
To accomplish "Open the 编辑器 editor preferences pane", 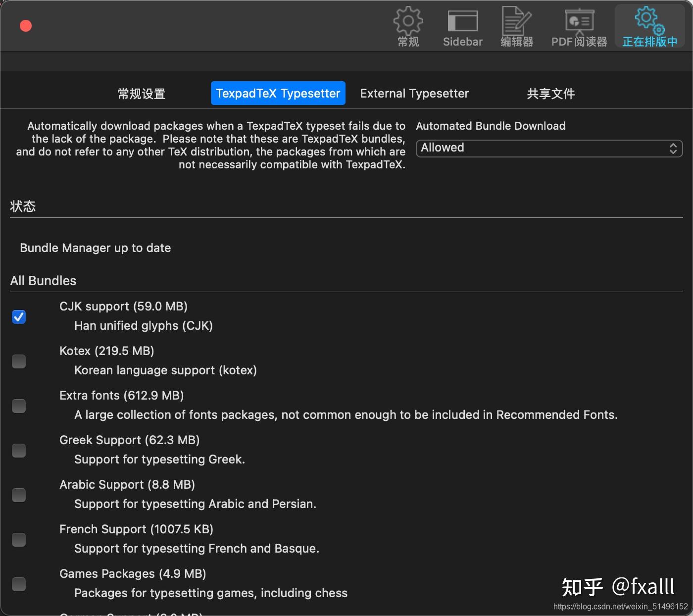I will [517, 28].
